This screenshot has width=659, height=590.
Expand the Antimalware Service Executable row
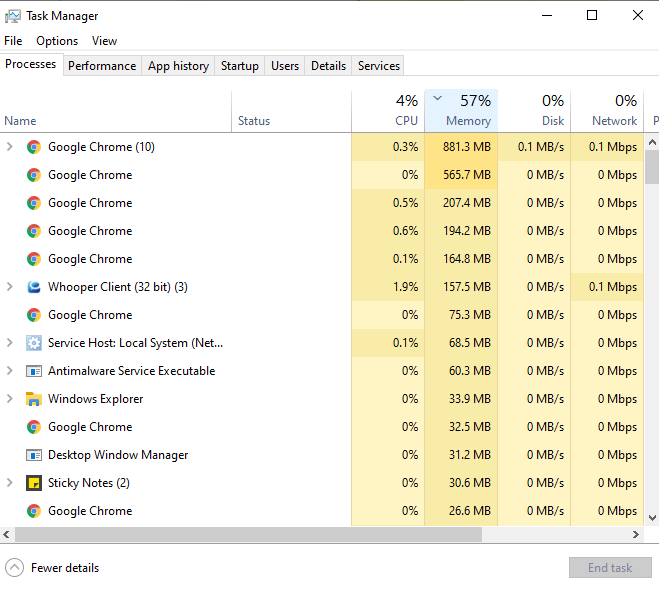click(x=10, y=371)
